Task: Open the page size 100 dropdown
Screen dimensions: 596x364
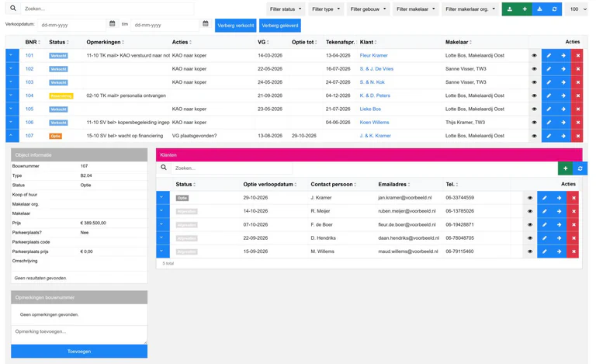Action: (577, 9)
